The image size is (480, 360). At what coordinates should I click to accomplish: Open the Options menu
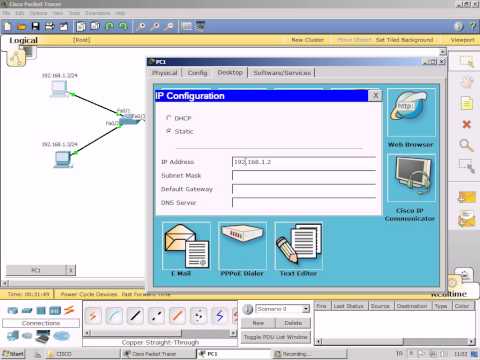click(x=38, y=13)
